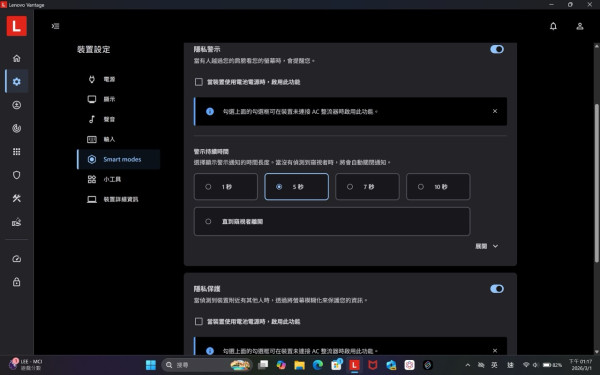
Task: Launch Copilot from the taskbar
Action: tap(281, 365)
